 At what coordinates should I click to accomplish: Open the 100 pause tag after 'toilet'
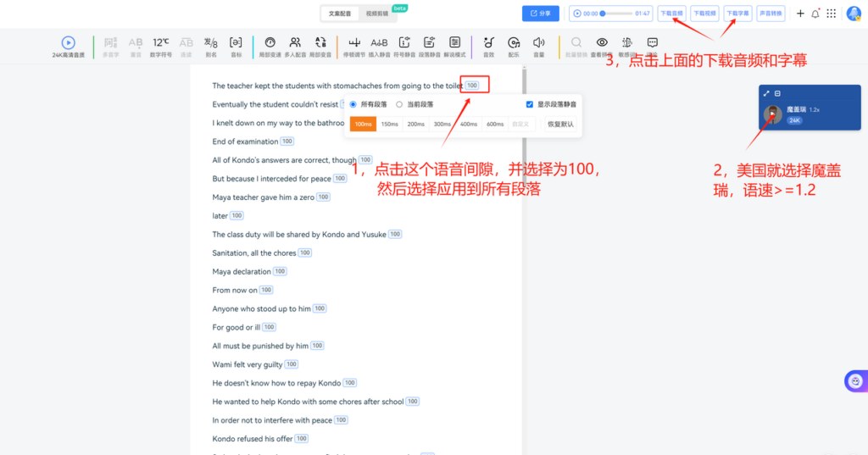pos(472,86)
